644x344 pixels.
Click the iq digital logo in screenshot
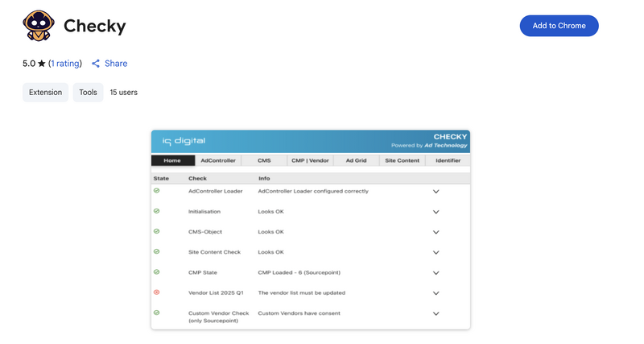coord(184,141)
